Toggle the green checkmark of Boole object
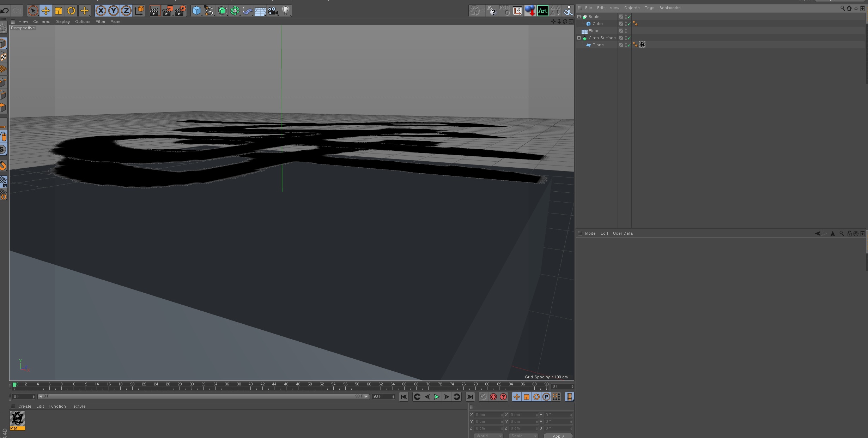868x438 pixels. (x=629, y=17)
